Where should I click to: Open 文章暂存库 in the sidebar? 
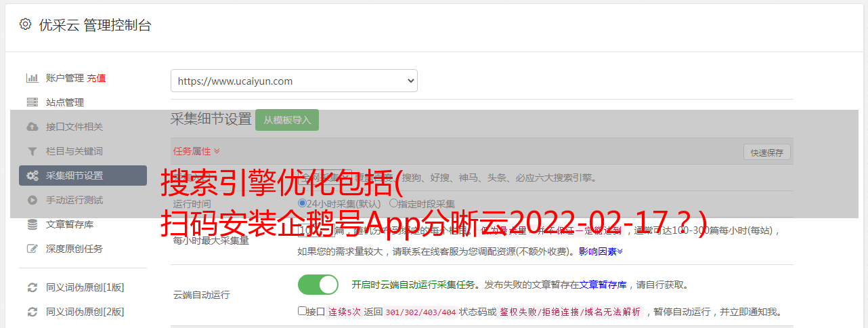(70, 224)
